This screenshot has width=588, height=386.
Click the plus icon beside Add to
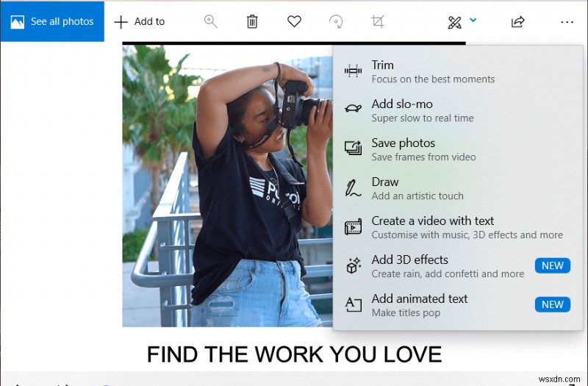point(121,22)
